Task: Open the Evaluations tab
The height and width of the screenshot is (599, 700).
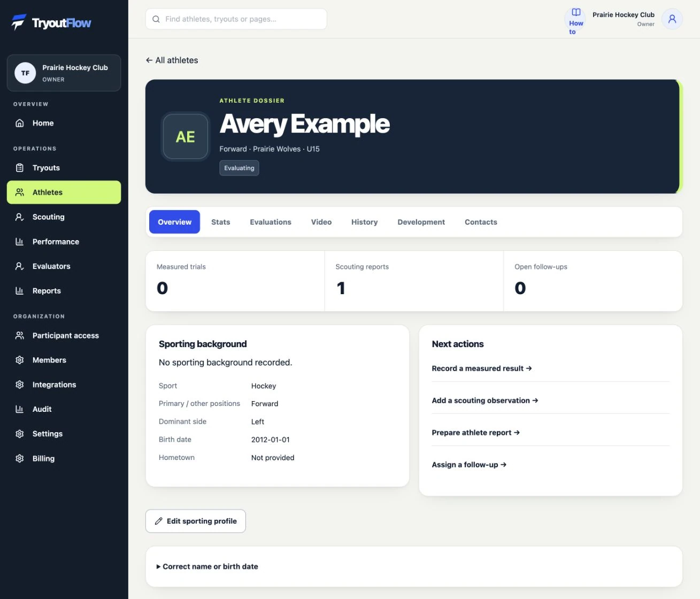Action: click(x=271, y=222)
